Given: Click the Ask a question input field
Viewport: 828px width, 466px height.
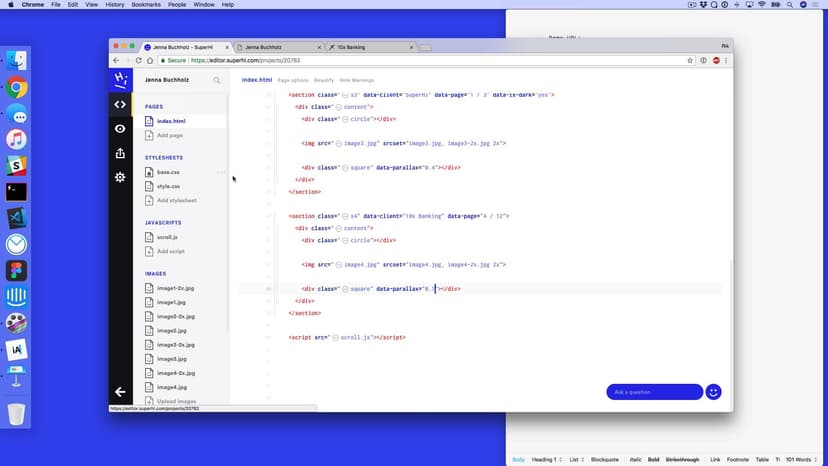Looking at the screenshot, I should click(654, 392).
